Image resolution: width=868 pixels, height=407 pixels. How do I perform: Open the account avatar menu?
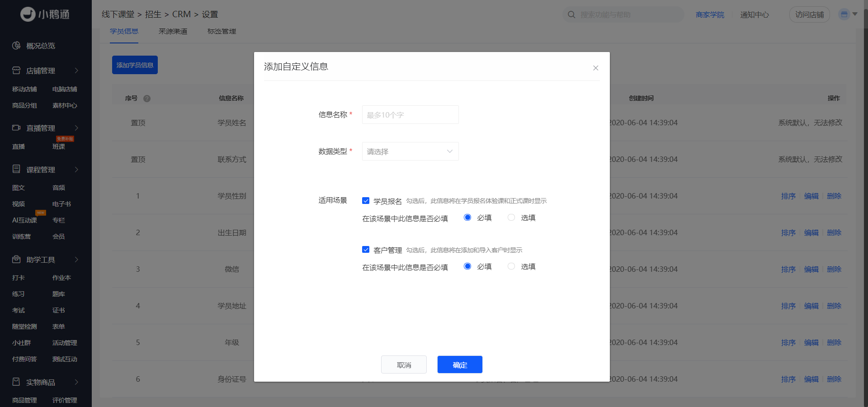[x=844, y=14]
